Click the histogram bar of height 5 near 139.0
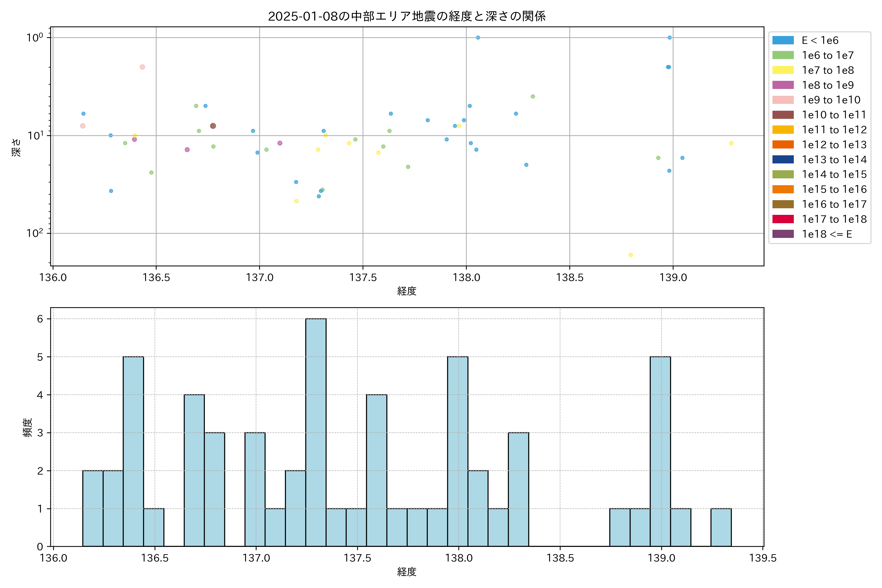This screenshot has height=588, width=882. (660, 451)
